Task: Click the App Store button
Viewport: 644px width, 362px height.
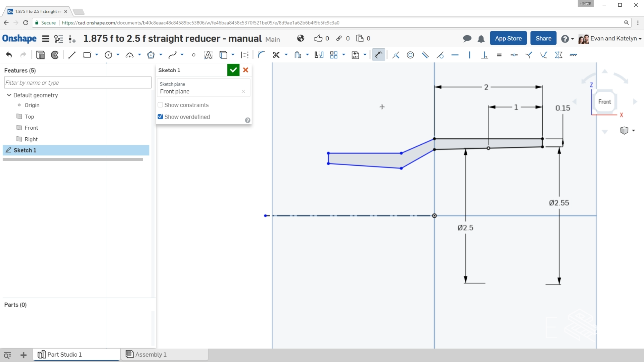Action: coord(508,38)
